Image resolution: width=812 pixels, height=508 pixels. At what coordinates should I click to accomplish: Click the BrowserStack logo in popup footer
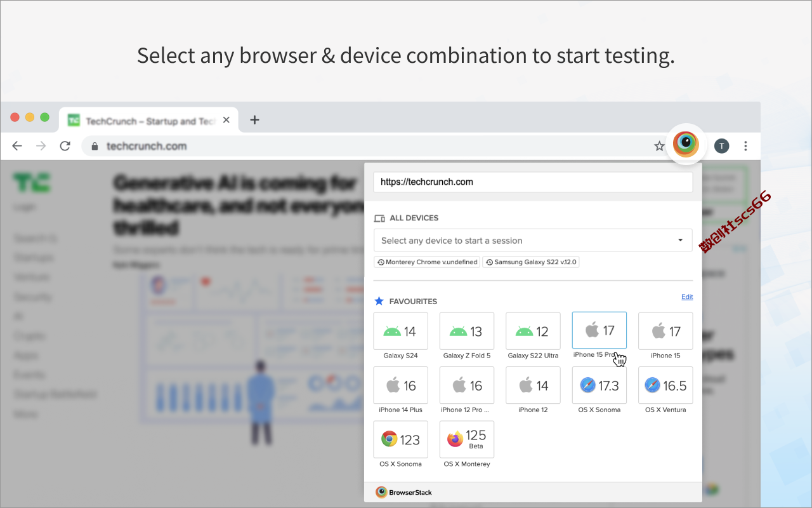[403, 492]
